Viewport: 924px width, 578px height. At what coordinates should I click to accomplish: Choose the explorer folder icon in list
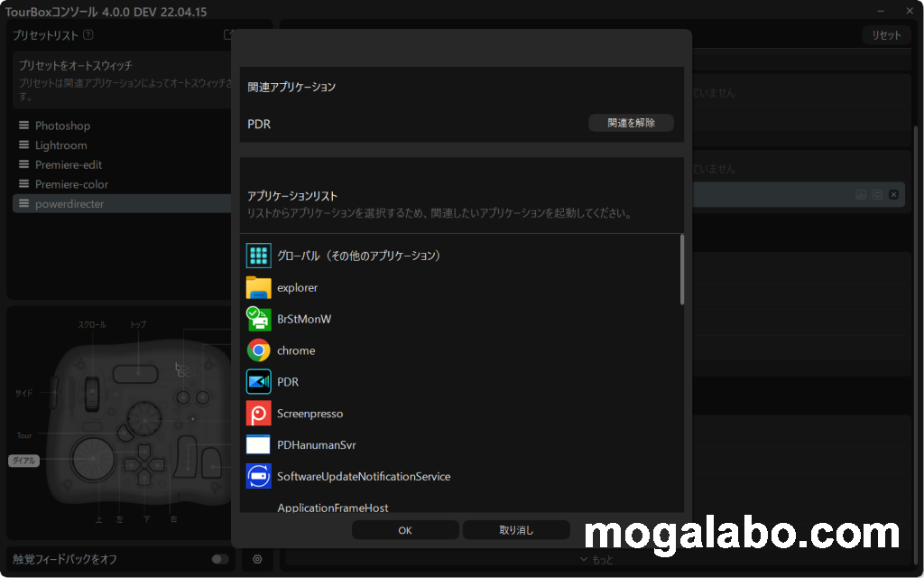point(259,287)
